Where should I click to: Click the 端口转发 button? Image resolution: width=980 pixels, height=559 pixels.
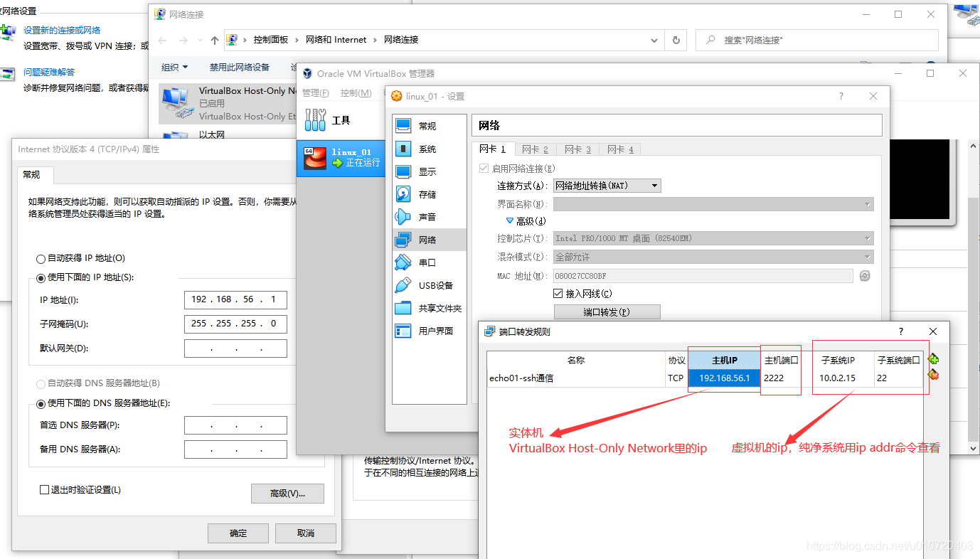point(607,312)
